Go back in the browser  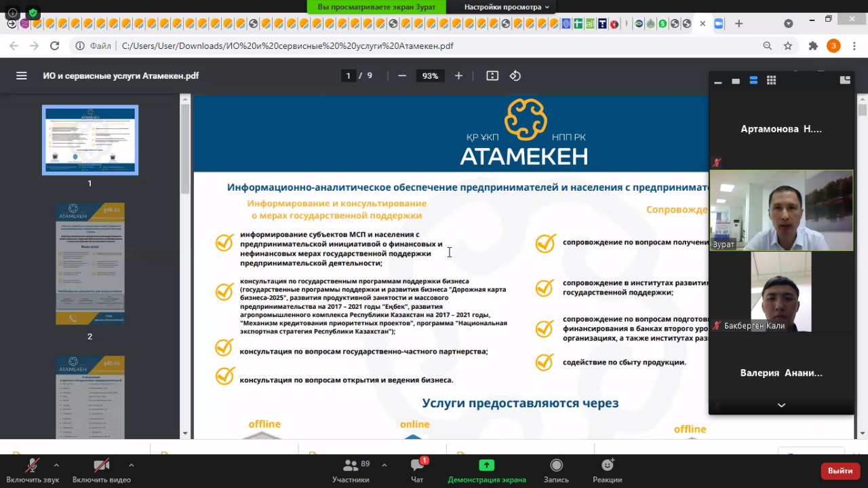click(15, 46)
